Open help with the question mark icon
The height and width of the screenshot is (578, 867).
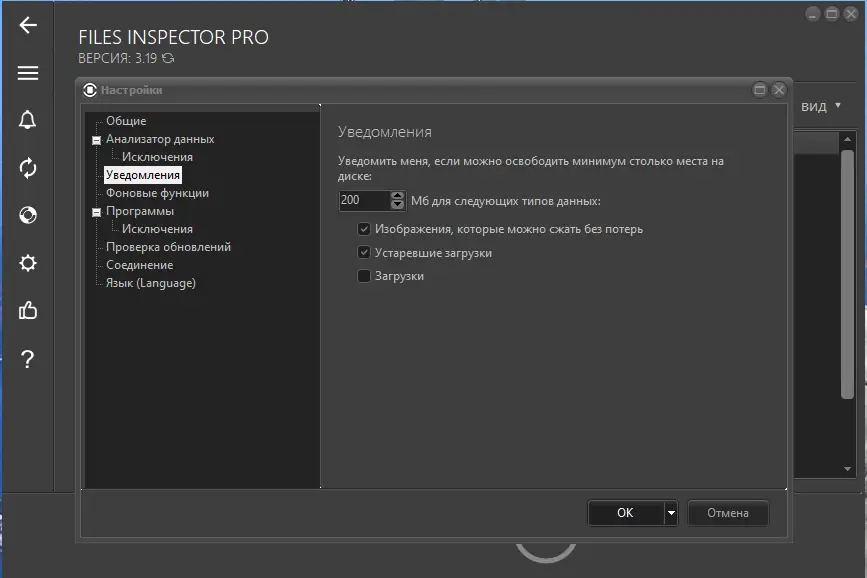(28, 360)
